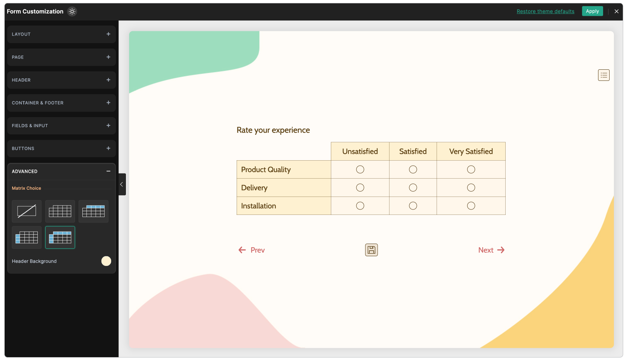Toggle the light/dark theme sun icon
The width and height of the screenshot is (629, 364).
point(72,11)
